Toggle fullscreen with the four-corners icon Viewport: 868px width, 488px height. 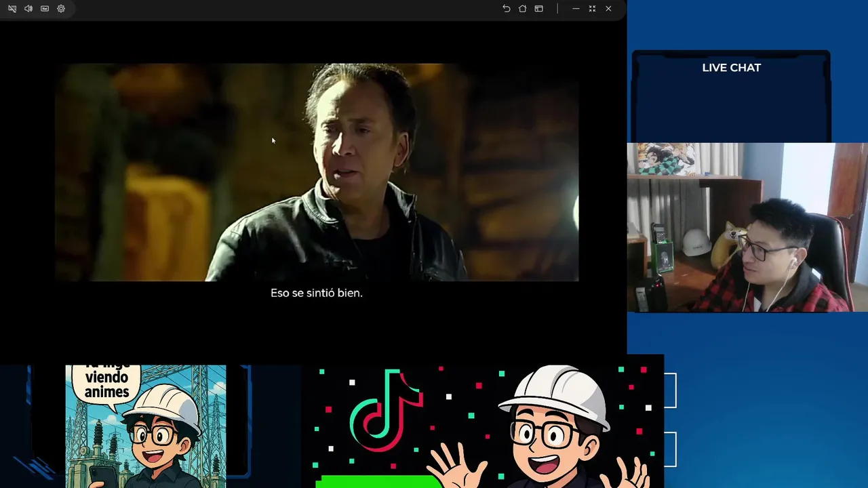point(592,9)
